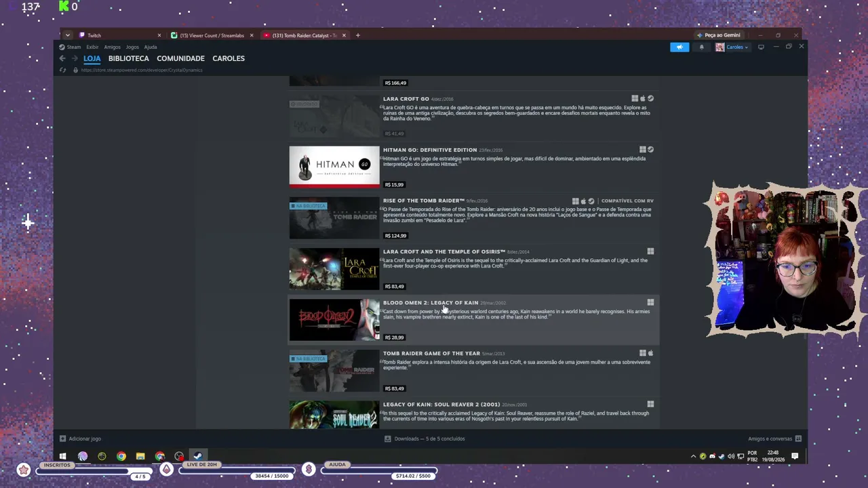
Task: Switch to the COMUNIDADE tab
Action: (x=180, y=58)
